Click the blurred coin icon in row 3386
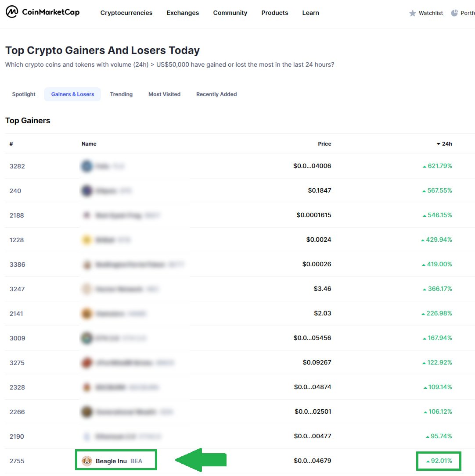This screenshot has width=475, height=476. pos(87,265)
